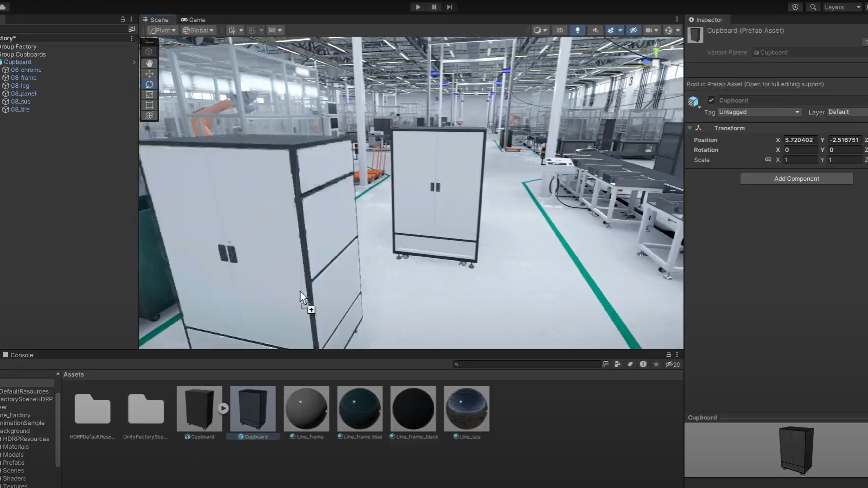
Task: Click the Play button
Action: [x=418, y=7]
